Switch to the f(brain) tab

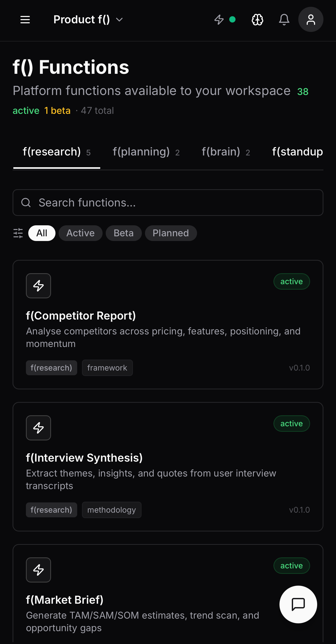point(226,152)
